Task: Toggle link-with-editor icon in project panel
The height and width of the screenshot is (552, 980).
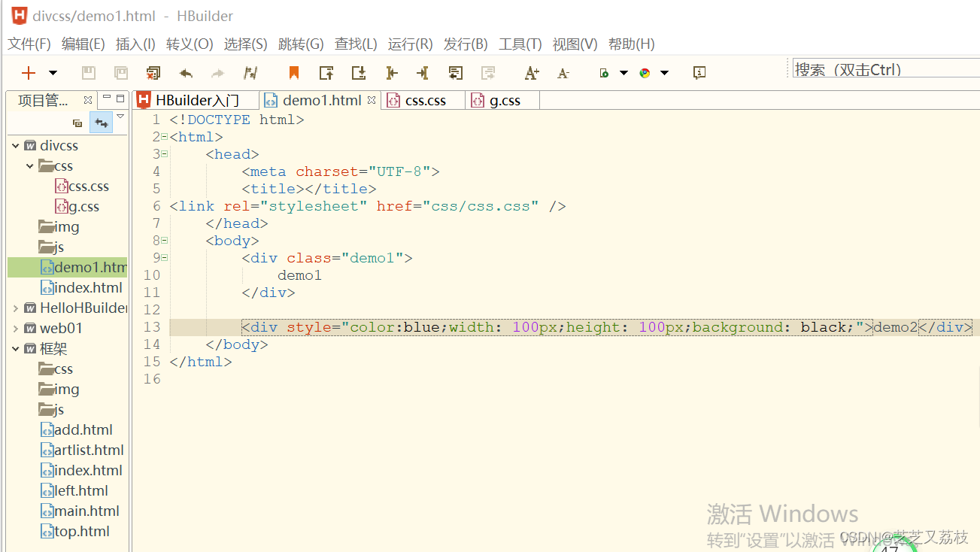Action: (x=100, y=123)
